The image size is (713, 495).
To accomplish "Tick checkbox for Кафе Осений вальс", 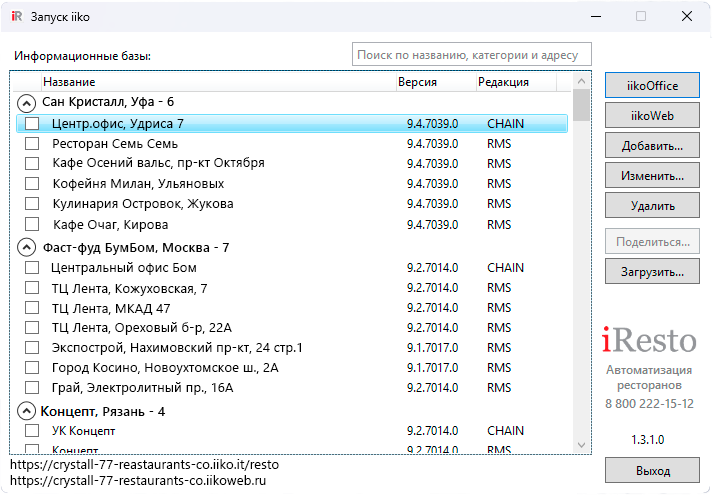I will (x=32, y=163).
